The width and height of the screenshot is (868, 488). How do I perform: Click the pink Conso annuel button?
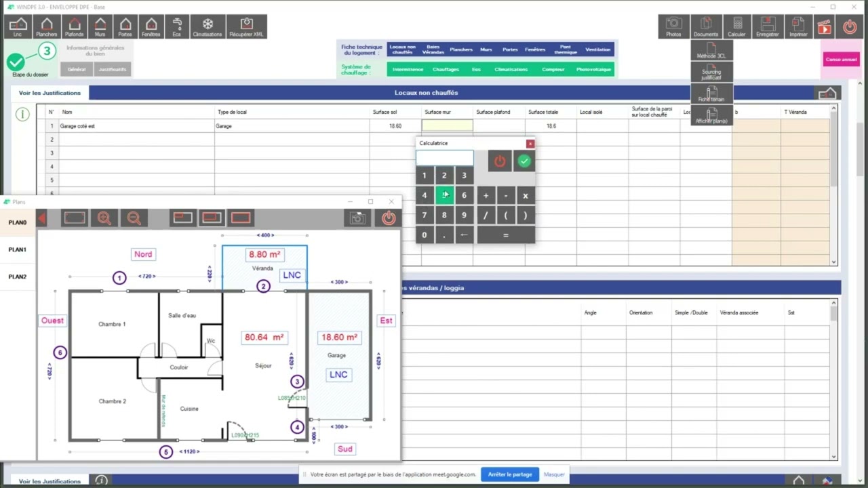[x=842, y=59]
